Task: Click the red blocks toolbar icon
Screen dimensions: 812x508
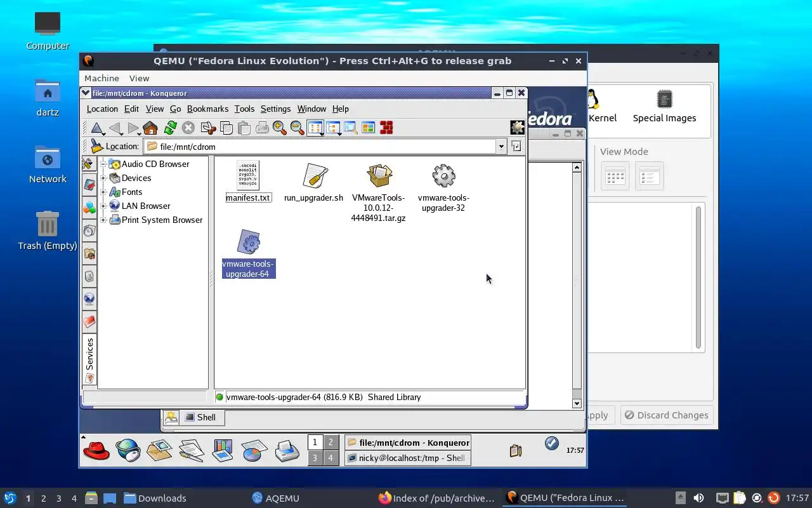Action: [x=386, y=128]
